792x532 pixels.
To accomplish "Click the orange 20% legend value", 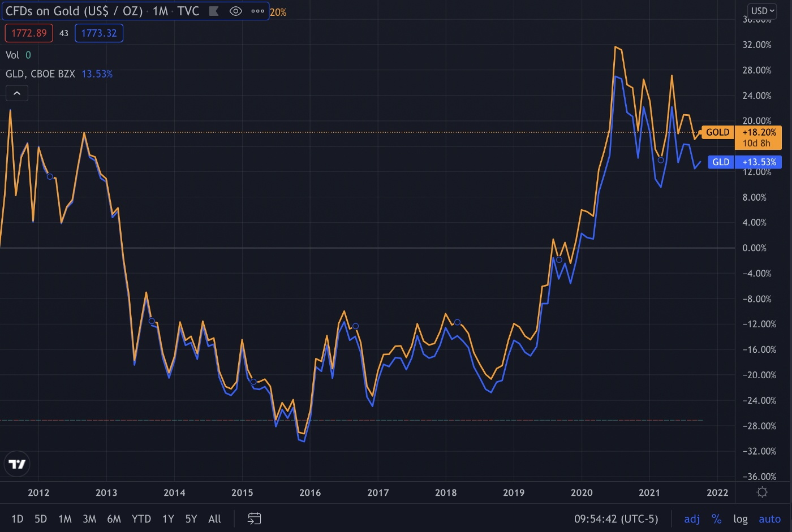I will tap(278, 12).
